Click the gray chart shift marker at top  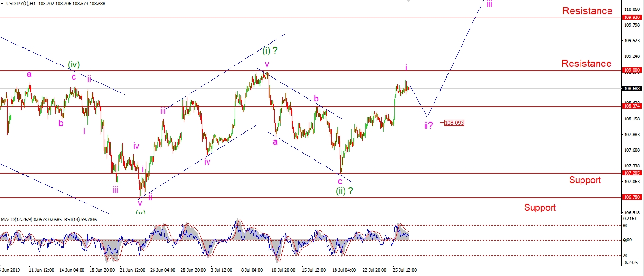(408, 2)
